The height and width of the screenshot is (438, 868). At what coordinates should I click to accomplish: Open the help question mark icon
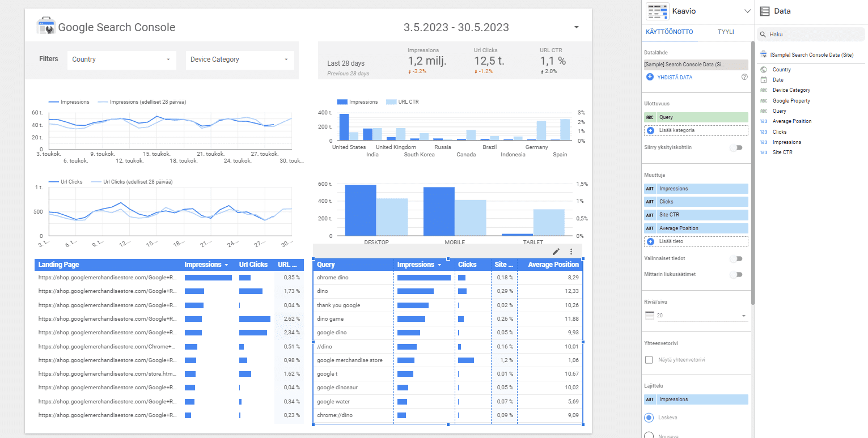(744, 77)
